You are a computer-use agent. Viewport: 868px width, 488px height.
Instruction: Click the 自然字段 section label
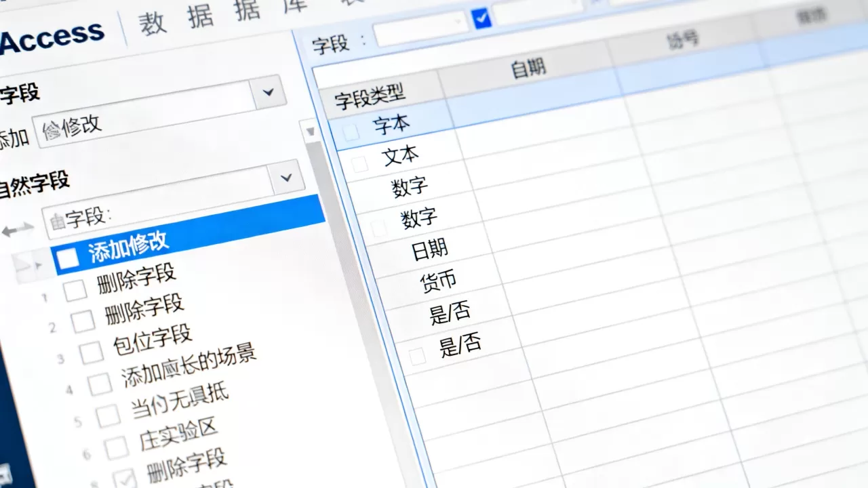[34, 183]
